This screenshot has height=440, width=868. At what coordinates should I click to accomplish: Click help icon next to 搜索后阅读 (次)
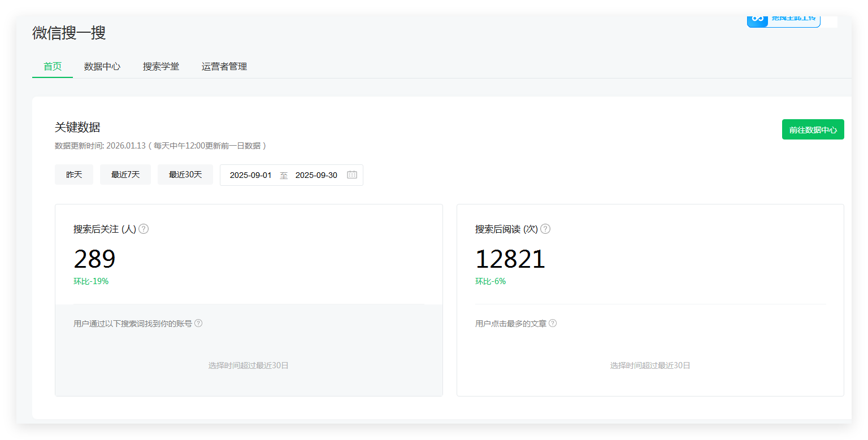click(x=545, y=229)
